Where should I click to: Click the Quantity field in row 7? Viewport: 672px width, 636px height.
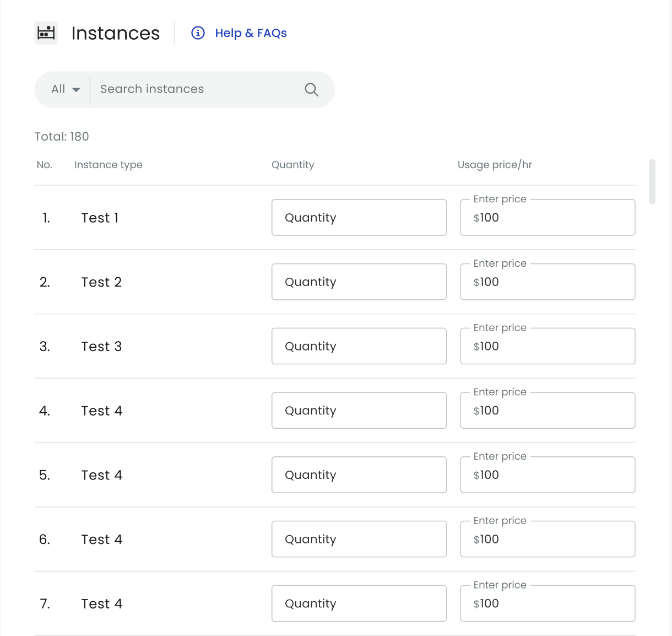click(359, 603)
